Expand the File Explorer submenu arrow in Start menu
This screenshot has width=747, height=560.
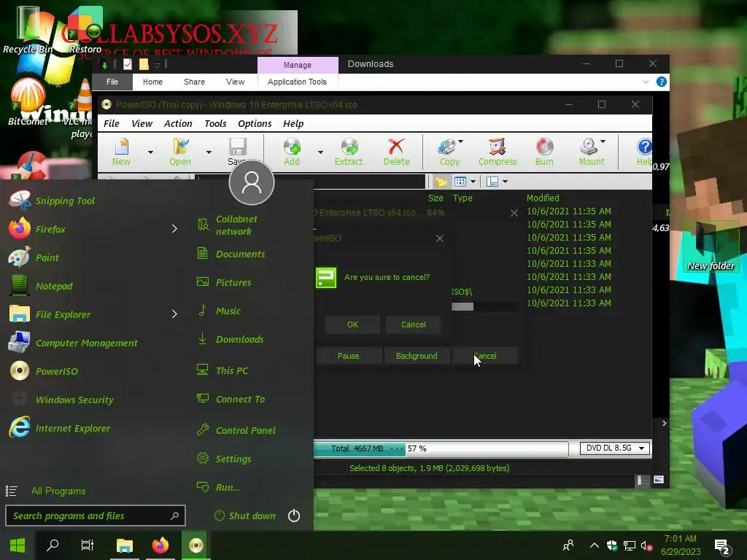[x=174, y=314]
